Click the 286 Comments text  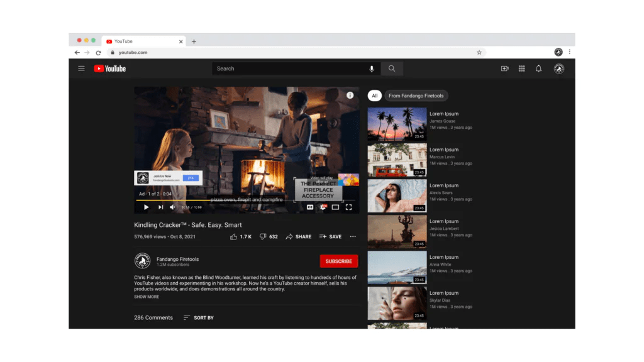[x=153, y=317]
